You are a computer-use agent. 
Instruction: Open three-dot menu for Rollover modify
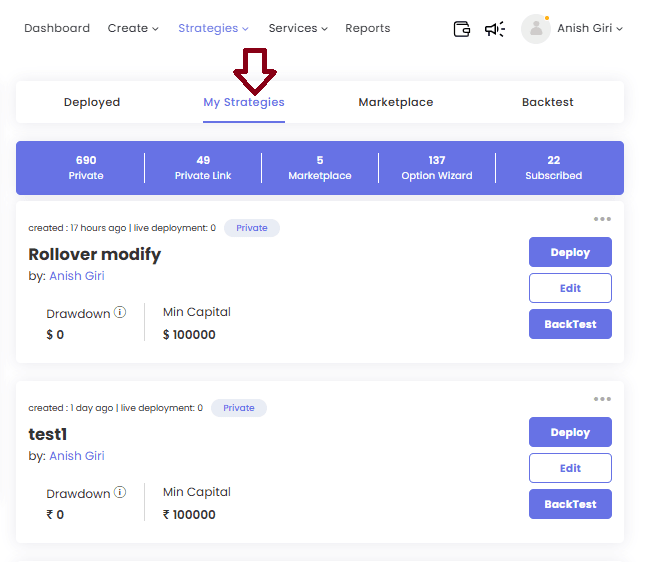point(602,219)
